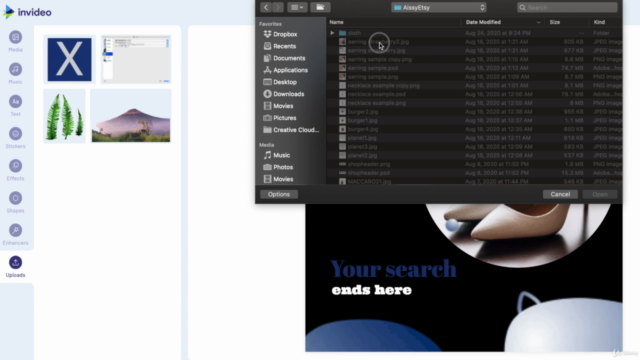Open the Enhancers panel in InVideo sidebar
This screenshot has width=640, height=360.
coord(16,235)
